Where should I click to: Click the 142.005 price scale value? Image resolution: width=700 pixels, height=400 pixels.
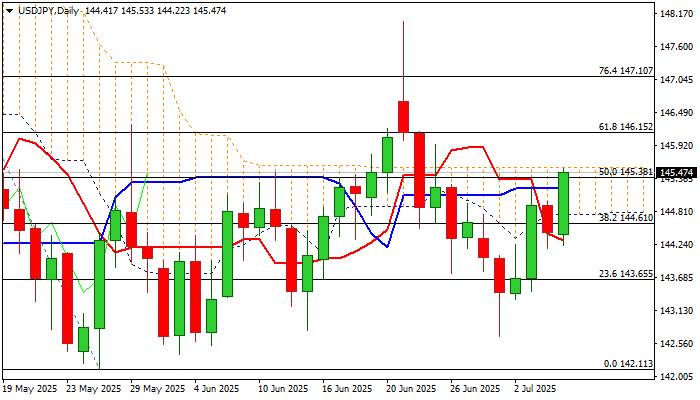[x=676, y=377]
